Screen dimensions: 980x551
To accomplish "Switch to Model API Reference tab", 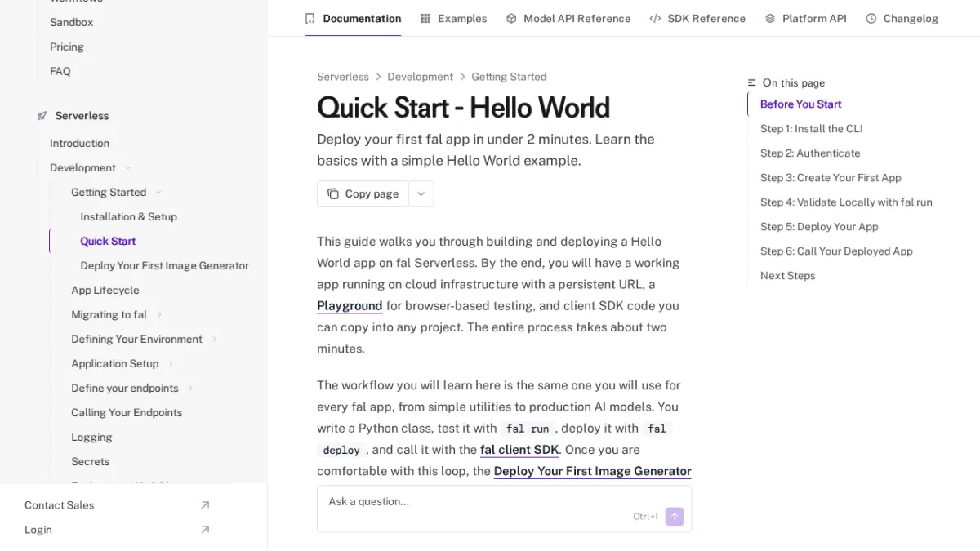I will [x=568, y=18].
